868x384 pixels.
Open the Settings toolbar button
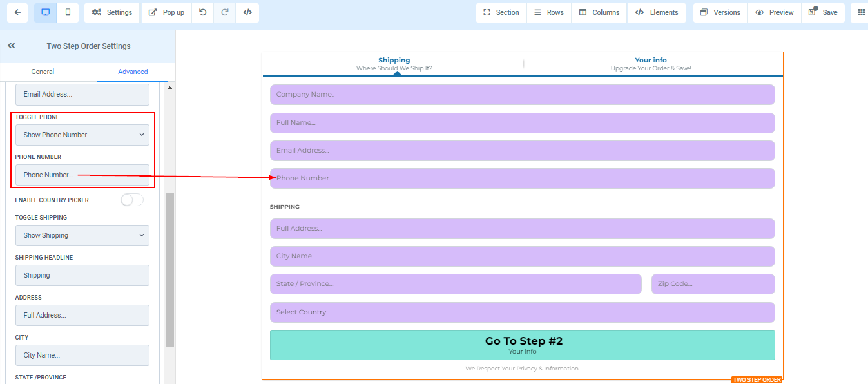111,12
